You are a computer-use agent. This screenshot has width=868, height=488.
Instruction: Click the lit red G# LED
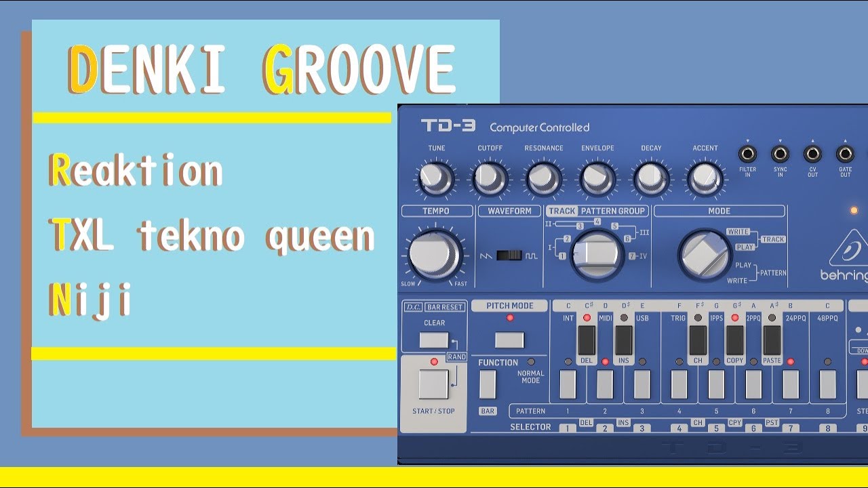(x=734, y=317)
